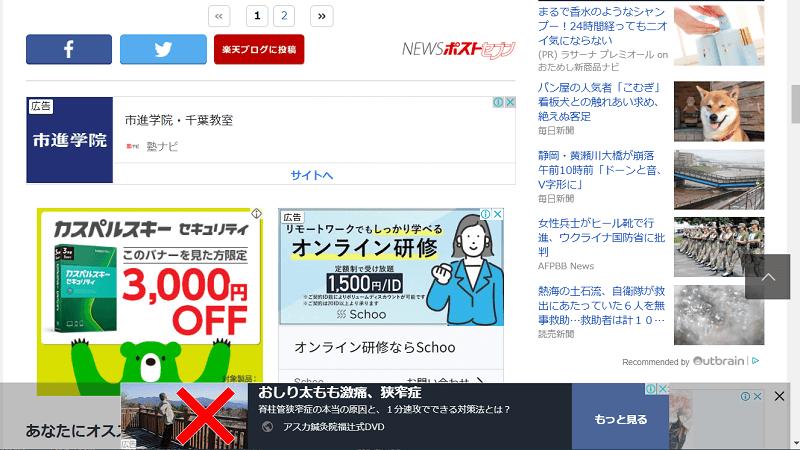The height and width of the screenshot is (450, 800).
Task: Close the bottom banner ad
Action: [779, 397]
